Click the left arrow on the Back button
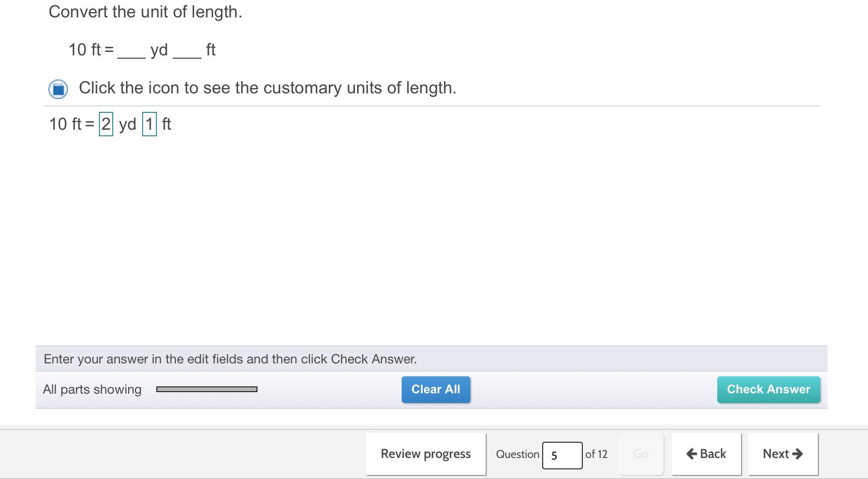 (691, 454)
